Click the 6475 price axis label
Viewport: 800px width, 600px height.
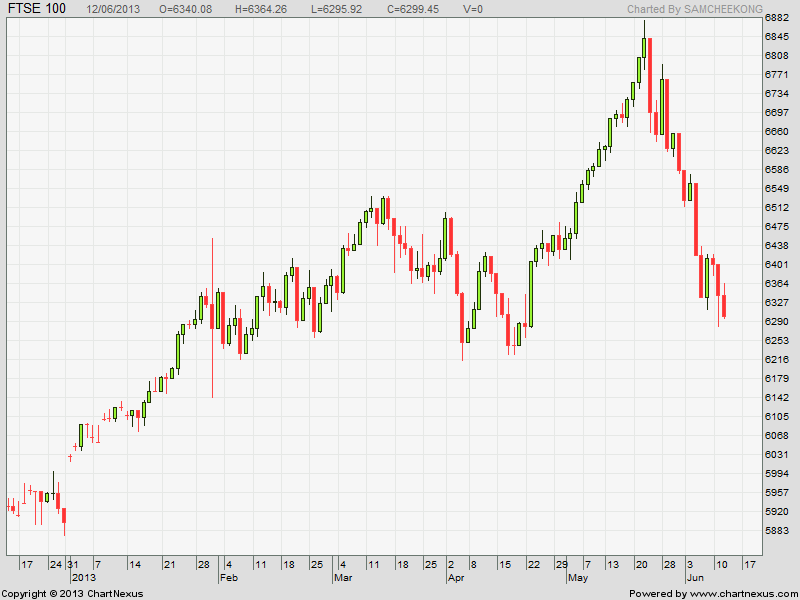point(777,227)
